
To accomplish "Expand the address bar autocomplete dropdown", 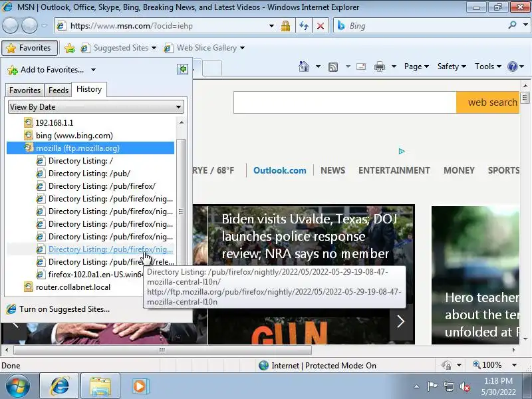I will pos(271,26).
